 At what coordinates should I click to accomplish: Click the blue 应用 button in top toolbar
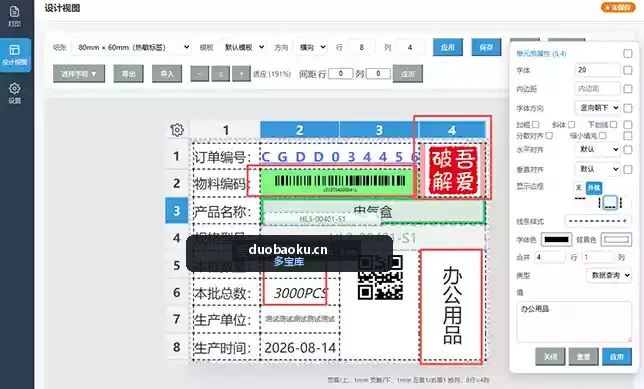[448, 47]
